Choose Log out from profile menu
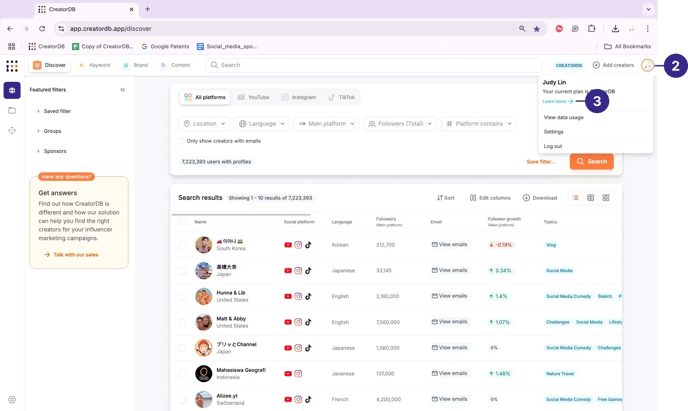 coord(552,146)
